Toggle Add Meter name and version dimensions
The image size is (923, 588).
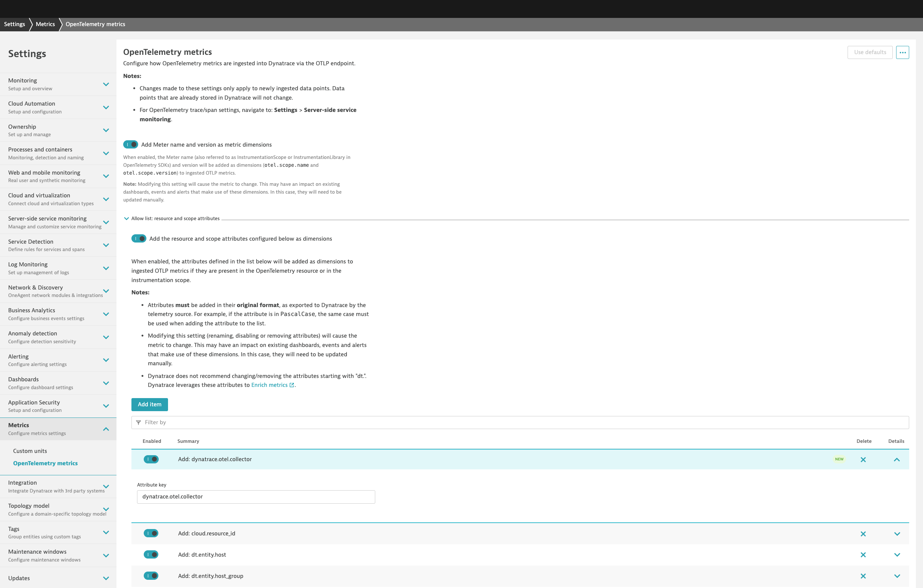click(x=130, y=144)
